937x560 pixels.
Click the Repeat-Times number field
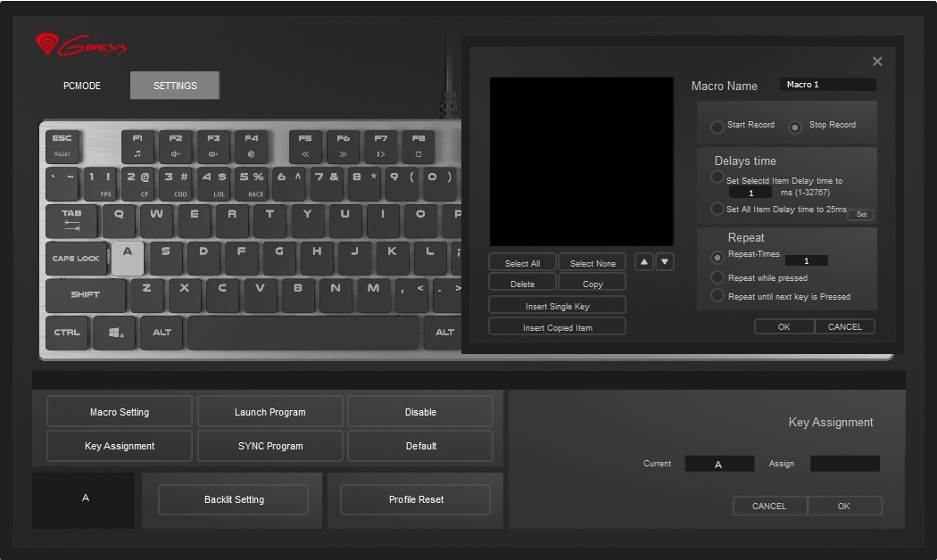[806, 260]
